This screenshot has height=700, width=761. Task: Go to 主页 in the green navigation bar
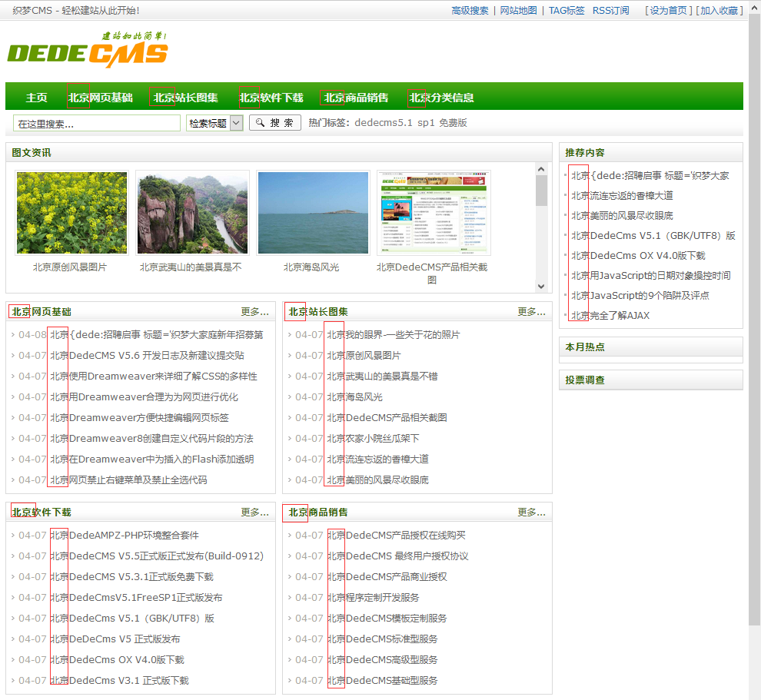click(x=36, y=98)
